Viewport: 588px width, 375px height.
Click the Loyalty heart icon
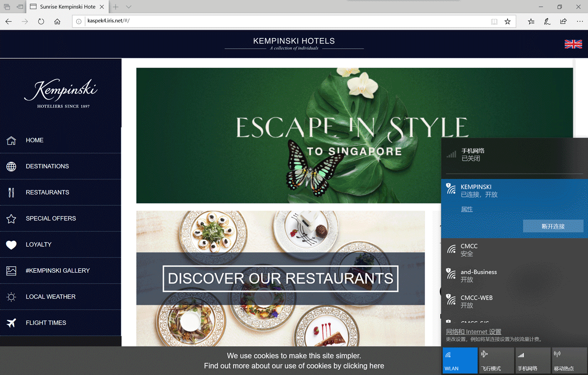[x=11, y=245]
